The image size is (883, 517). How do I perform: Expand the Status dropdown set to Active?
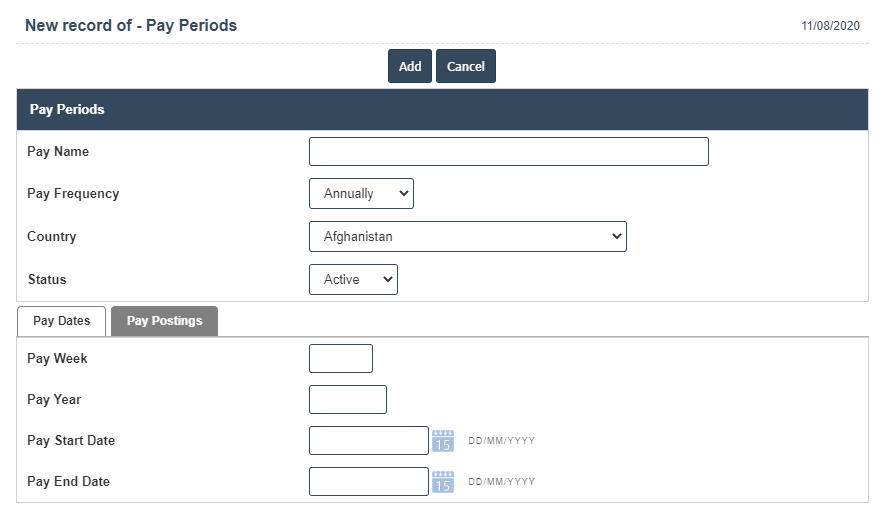coord(353,280)
